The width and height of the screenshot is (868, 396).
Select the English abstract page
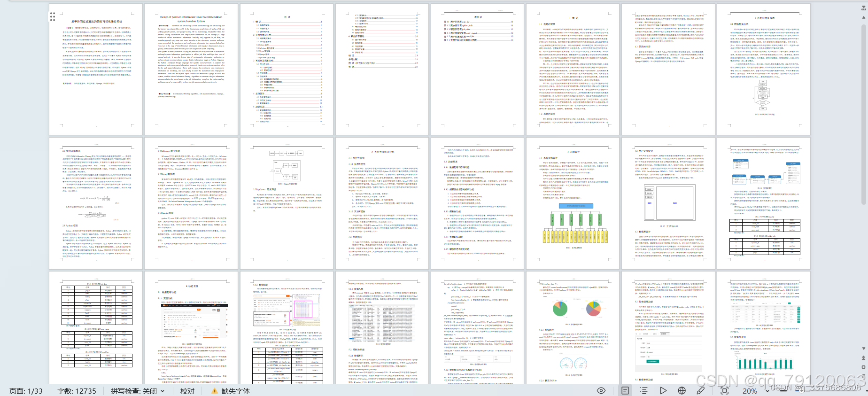coord(191,70)
